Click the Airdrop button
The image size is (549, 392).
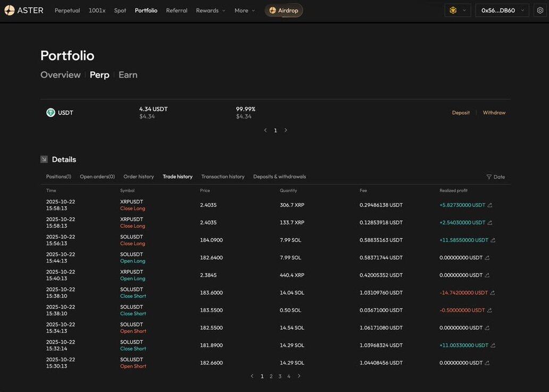tap(284, 11)
